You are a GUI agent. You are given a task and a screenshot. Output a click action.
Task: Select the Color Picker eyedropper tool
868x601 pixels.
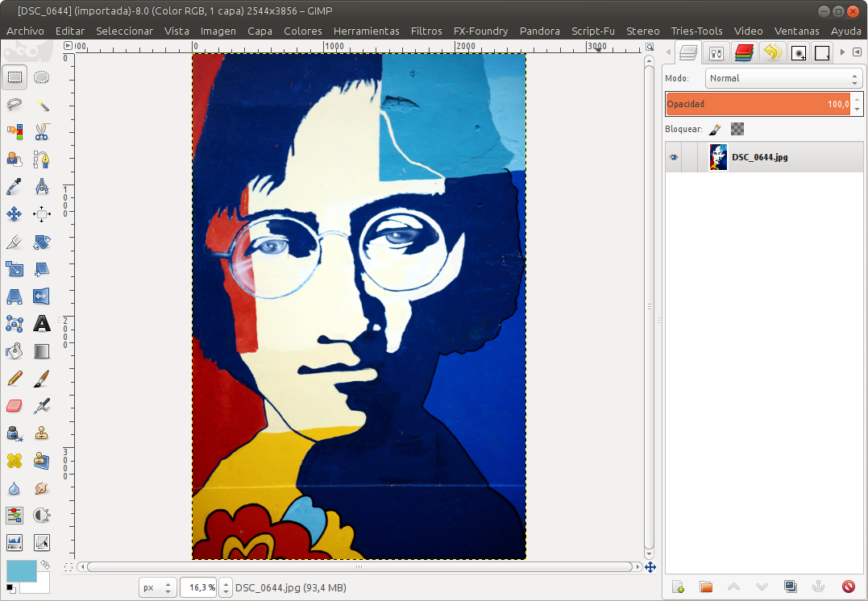point(15,186)
